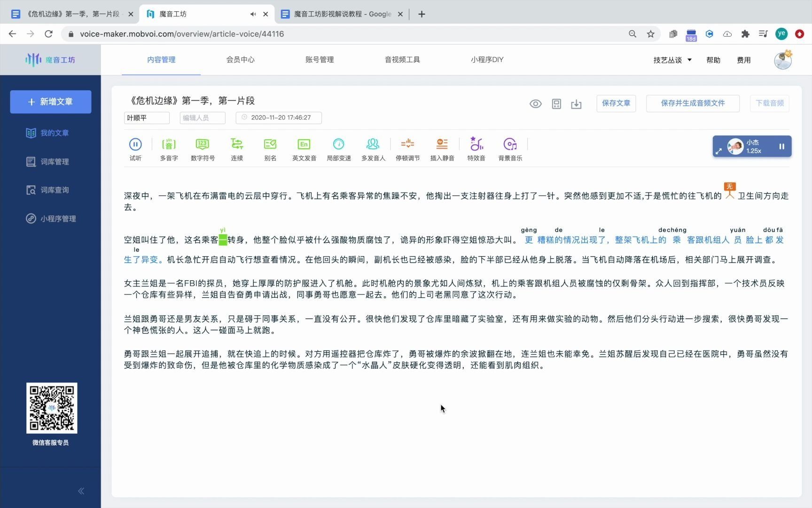Open the date field 2020-11-20 17:46:27

click(x=279, y=118)
